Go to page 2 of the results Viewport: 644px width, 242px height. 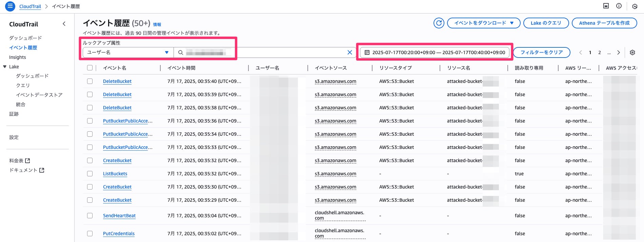600,52
